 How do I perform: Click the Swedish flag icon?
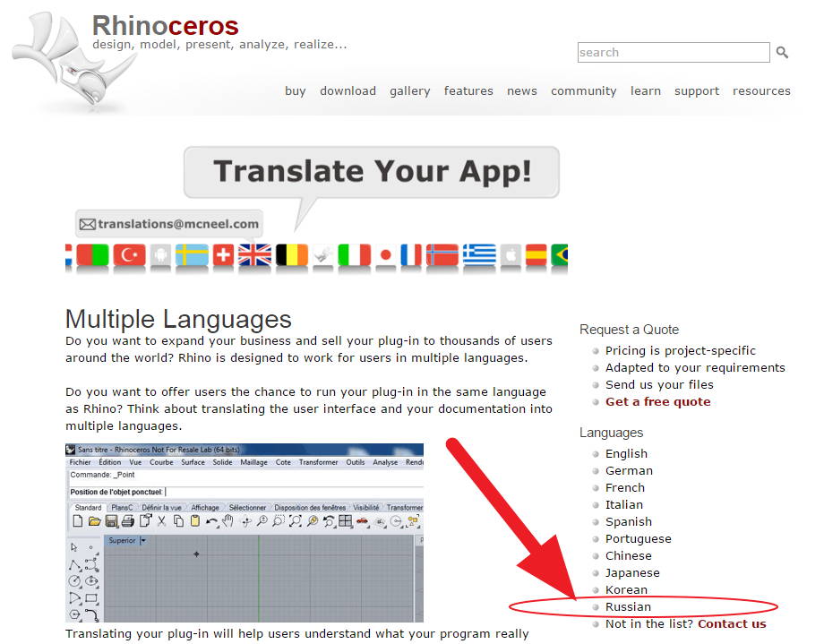pos(192,255)
